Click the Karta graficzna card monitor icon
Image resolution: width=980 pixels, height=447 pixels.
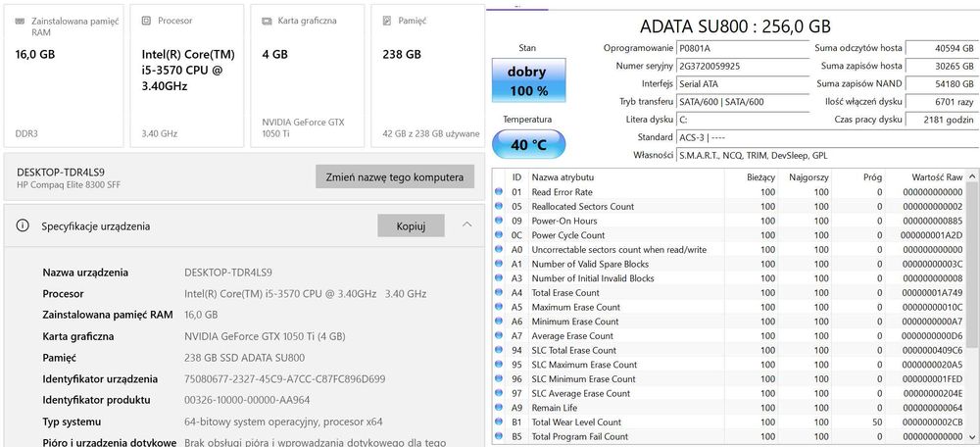(x=267, y=21)
